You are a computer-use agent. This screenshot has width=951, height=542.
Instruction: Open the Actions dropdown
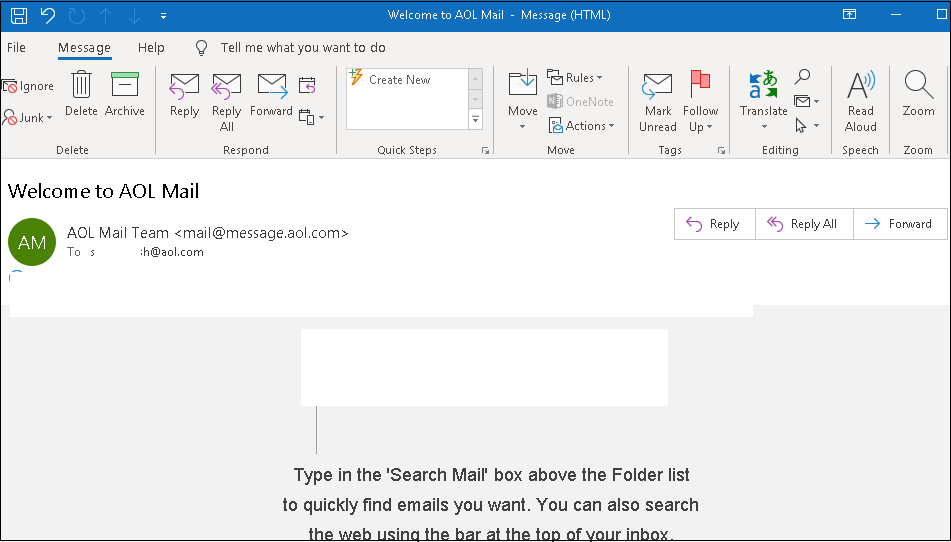582,125
